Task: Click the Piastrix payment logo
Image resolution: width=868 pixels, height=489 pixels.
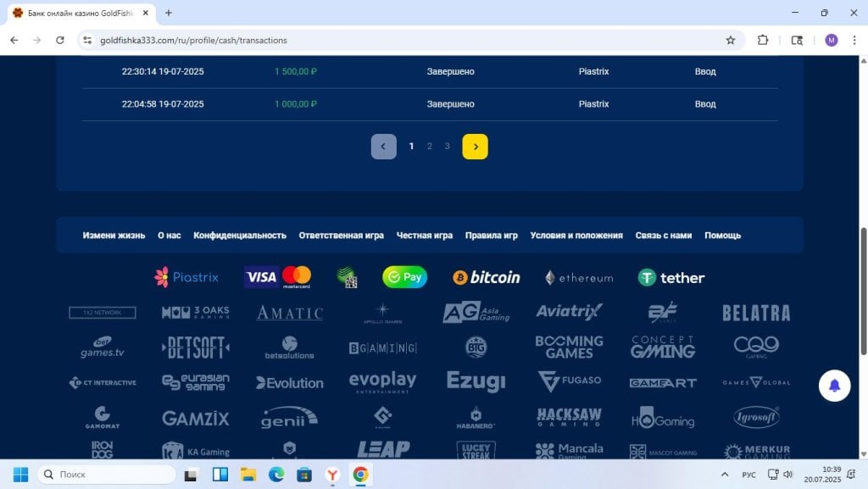Action: click(x=186, y=277)
